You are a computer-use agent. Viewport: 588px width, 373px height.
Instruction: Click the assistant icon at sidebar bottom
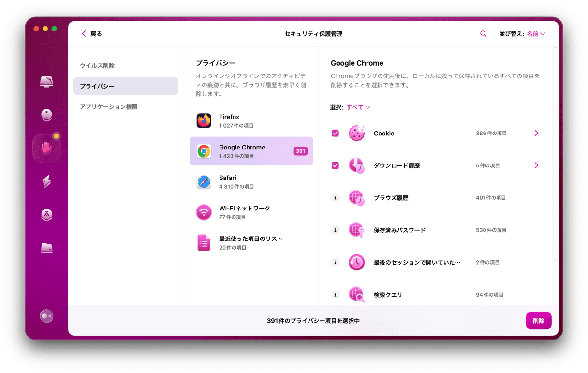(x=46, y=316)
